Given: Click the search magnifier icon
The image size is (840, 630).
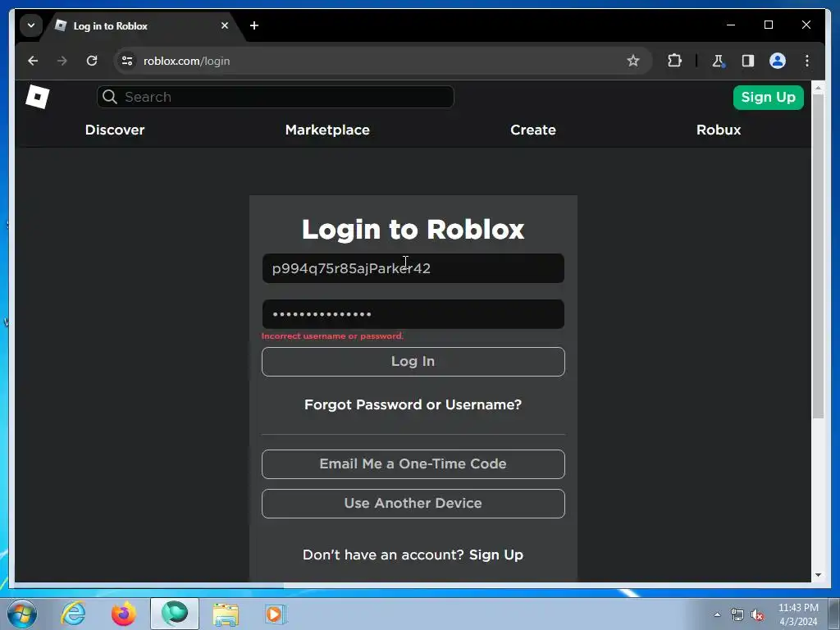Looking at the screenshot, I should (x=110, y=97).
